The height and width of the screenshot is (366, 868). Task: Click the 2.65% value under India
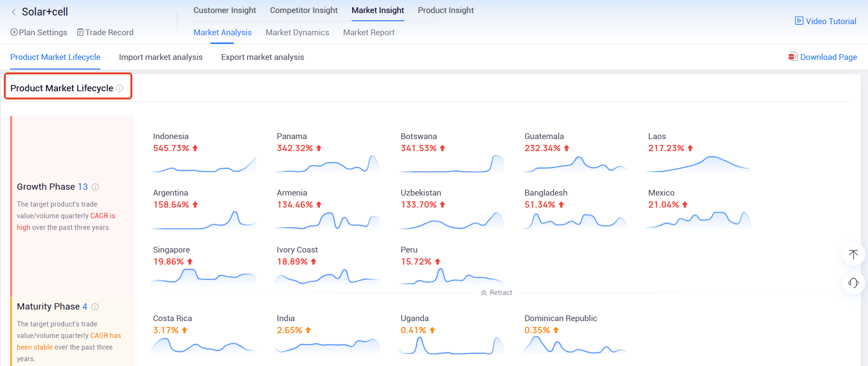click(289, 330)
